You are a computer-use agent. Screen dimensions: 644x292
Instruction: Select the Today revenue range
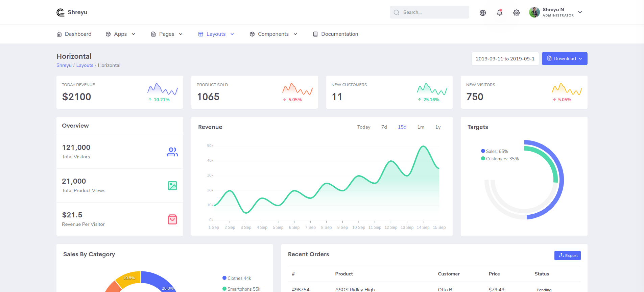point(364,127)
